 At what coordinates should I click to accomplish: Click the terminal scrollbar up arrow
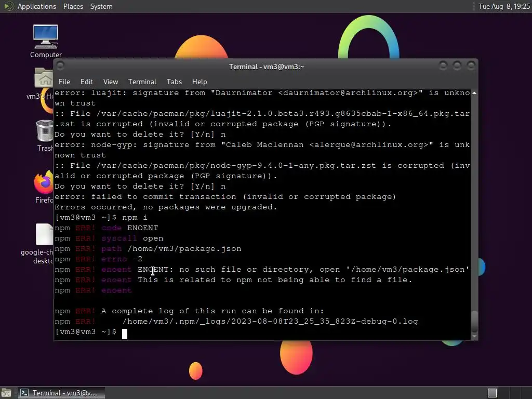[x=474, y=93]
